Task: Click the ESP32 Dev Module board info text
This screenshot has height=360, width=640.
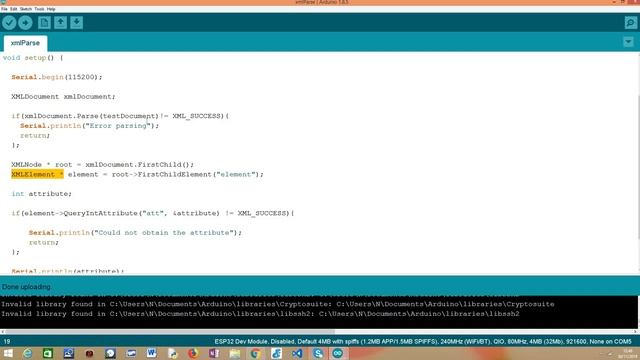Action: (423, 341)
